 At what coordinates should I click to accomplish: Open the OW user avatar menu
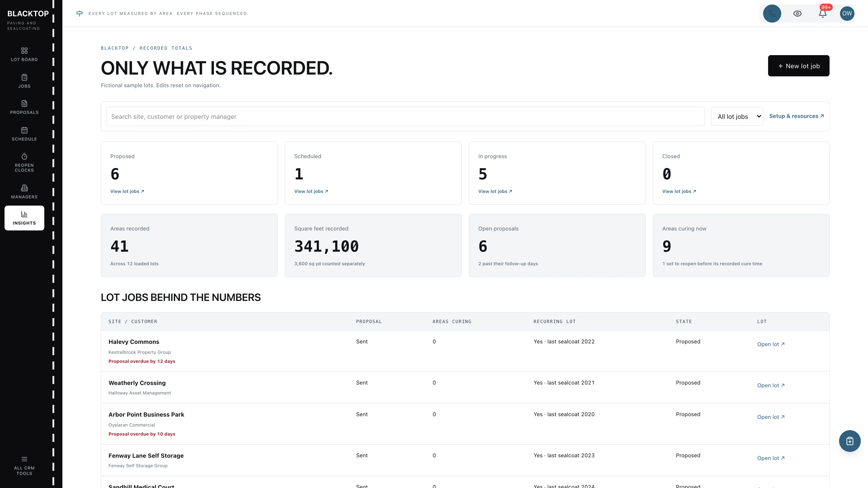click(x=847, y=14)
